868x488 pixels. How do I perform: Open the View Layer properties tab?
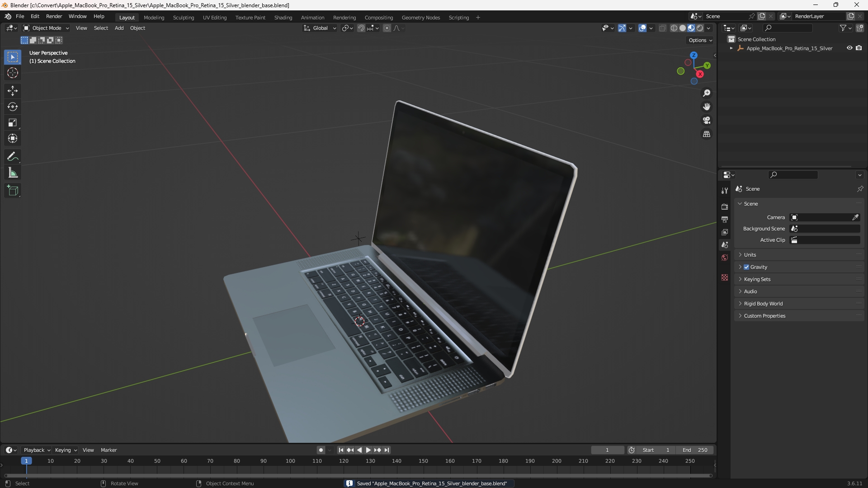725,232
